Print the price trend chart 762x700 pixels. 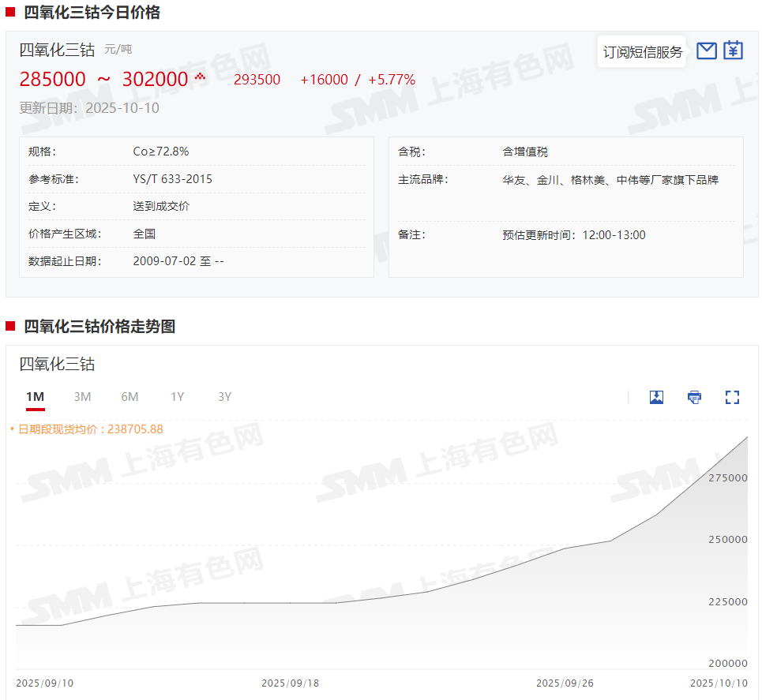[694, 397]
